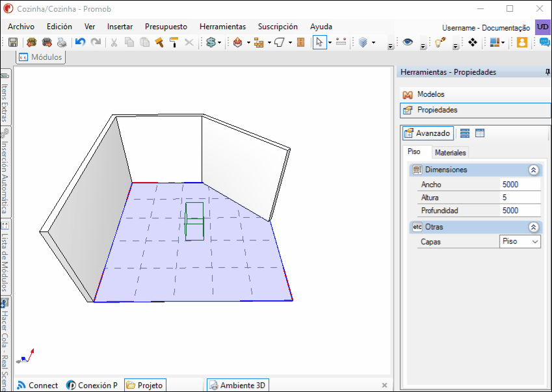This screenshot has width=552, height=392.
Task: Select the brick wall tool
Action: (x=259, y=42)
